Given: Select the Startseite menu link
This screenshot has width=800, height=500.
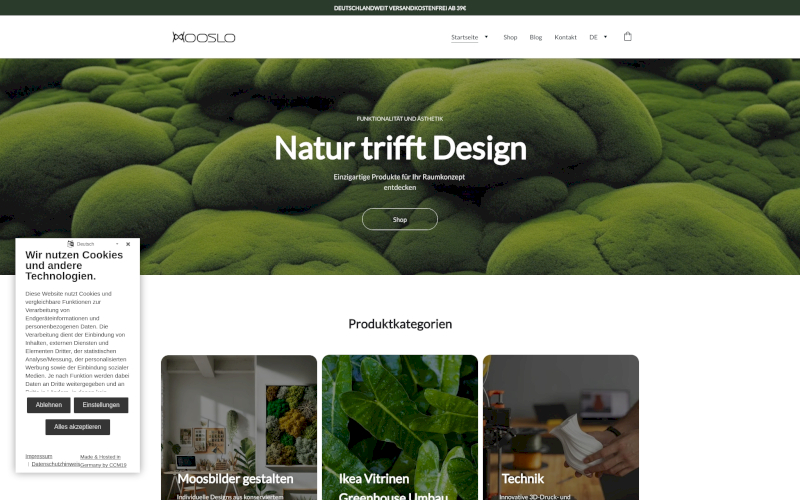Looking at the screenshot, I should [x=464, y=37].
